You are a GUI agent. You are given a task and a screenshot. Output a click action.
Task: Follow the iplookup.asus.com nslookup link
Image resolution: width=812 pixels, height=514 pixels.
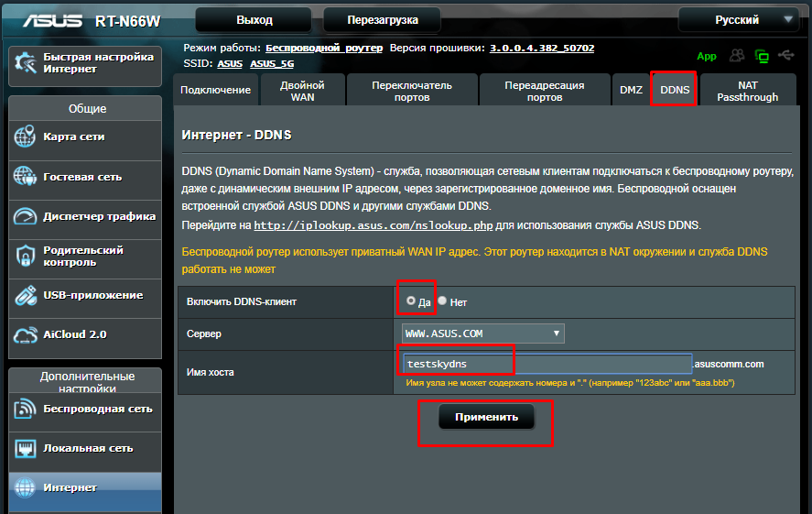click(x=377, y=225)
